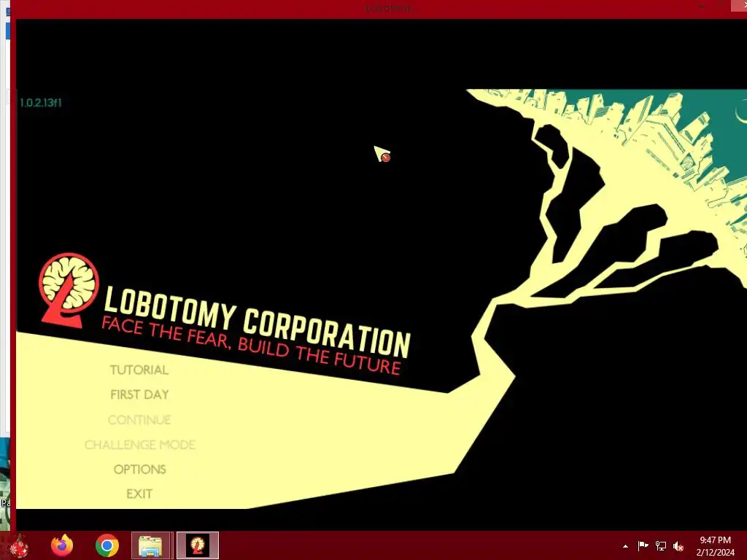Click the ornament Start button icon
The height and width of the screenshot is (560, 747).
click(x=18, y=545)
